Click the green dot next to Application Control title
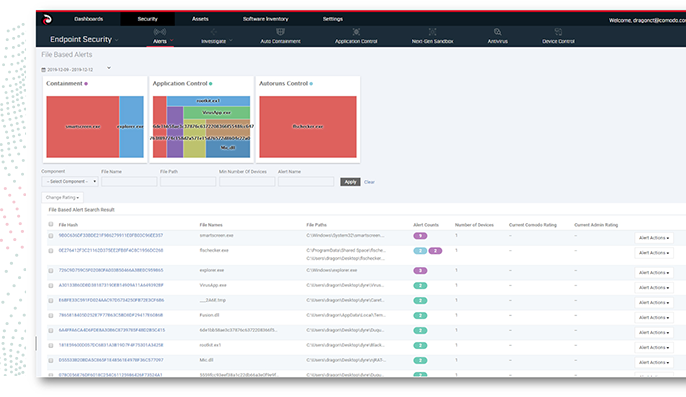Screen dimensions: 686x397 coord(210,84)
